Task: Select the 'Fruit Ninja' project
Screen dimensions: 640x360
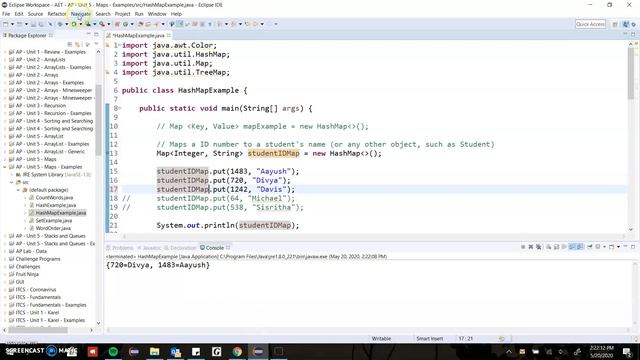Action: click(x=27, y=274)
